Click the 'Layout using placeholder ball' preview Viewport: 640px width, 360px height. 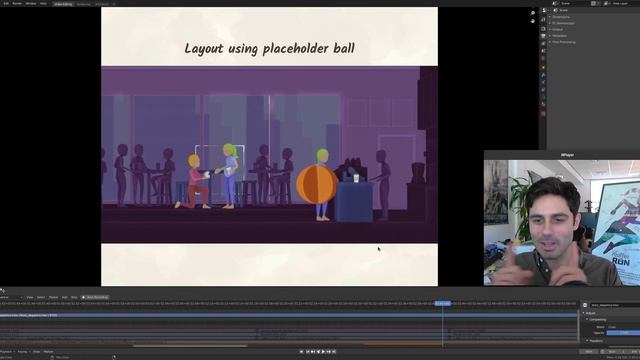[269, 146]
